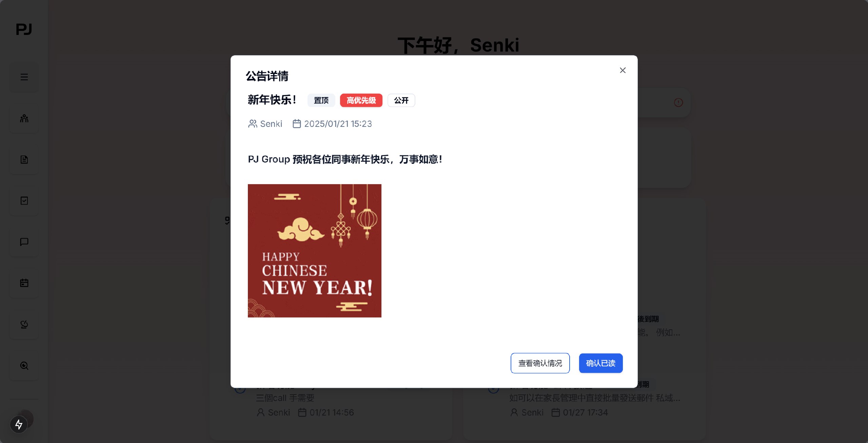The height and width of the screenshot is (443, 868).
Task: Close the 公告详情 dialog
Action: tap(623, 70)
